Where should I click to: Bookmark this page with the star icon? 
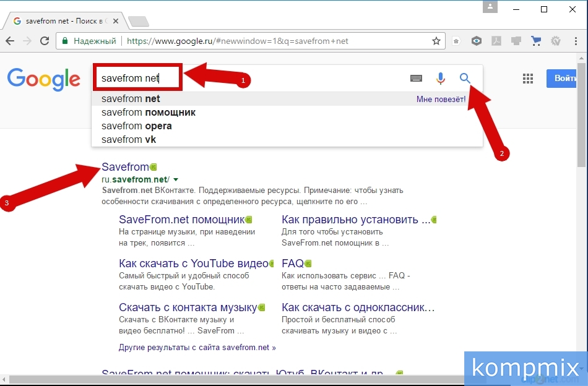click(x=436, y=41)
